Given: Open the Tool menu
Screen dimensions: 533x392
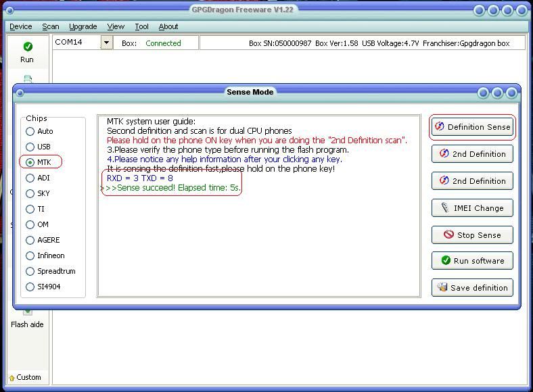Looking at the screenshot, I should [x=141, y=26].
